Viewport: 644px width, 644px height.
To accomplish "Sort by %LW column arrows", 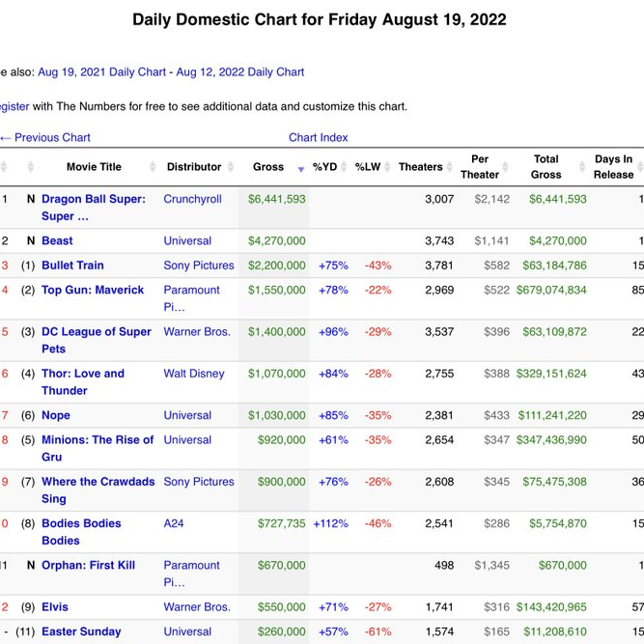I will [x=387, y=167].
